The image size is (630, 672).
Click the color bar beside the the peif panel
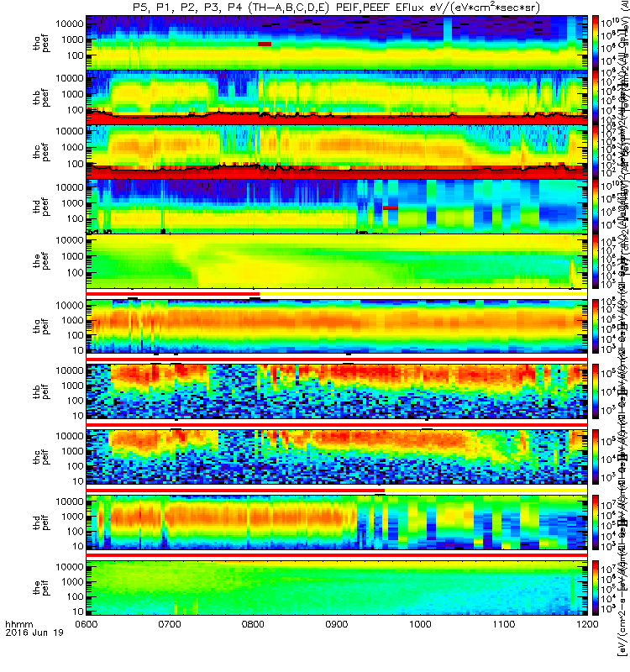tap(596, 587)
